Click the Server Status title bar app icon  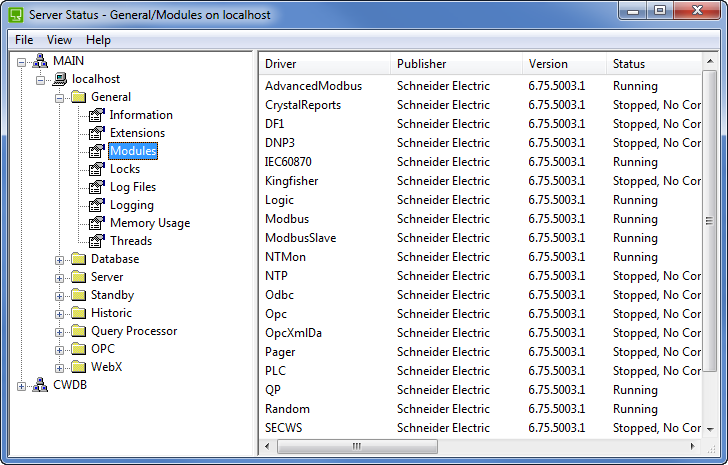coord(16,14)
